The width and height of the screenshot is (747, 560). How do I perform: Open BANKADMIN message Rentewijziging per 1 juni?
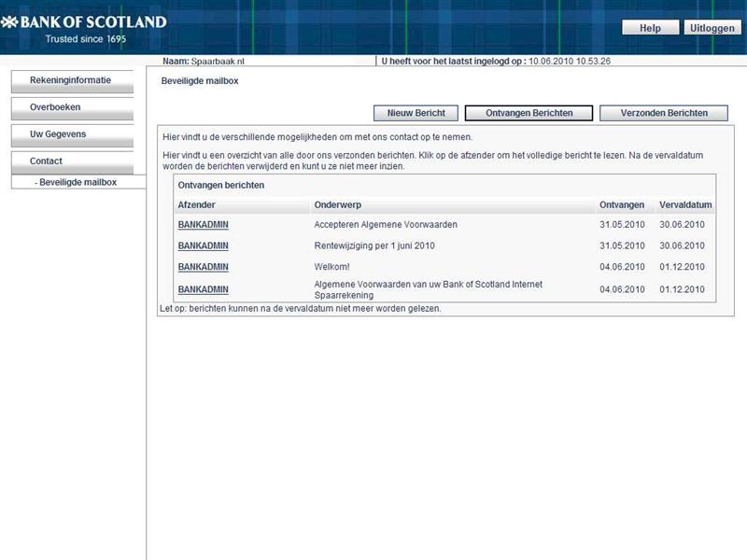click(x=203, y=245)
